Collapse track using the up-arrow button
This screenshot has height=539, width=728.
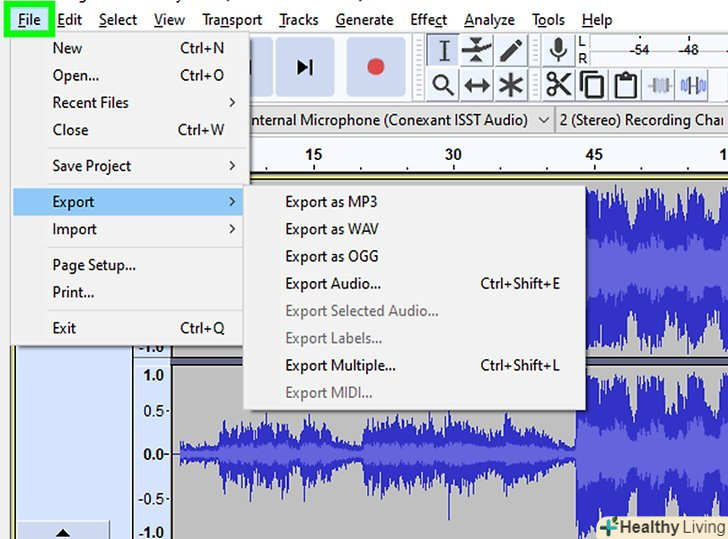[61, 532]
